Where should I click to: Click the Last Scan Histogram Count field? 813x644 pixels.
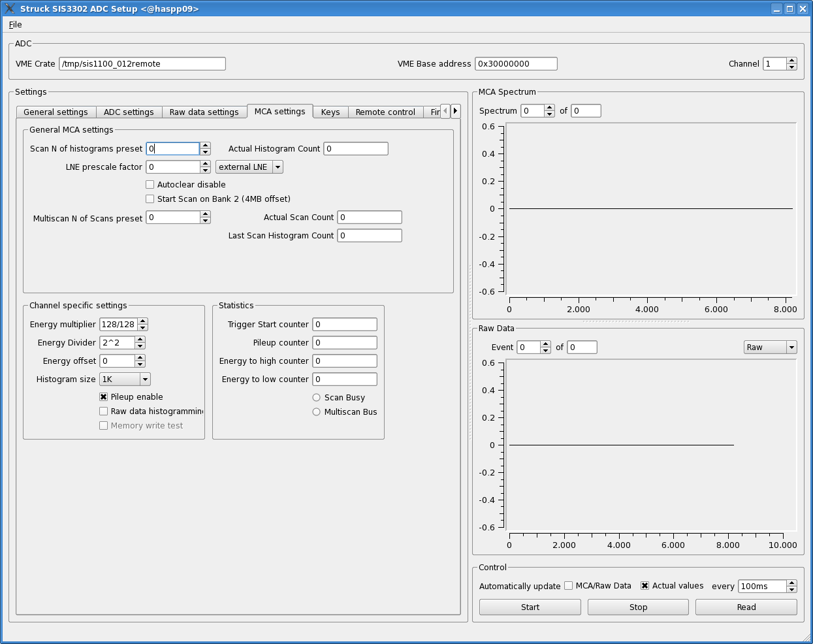[370, 236]
